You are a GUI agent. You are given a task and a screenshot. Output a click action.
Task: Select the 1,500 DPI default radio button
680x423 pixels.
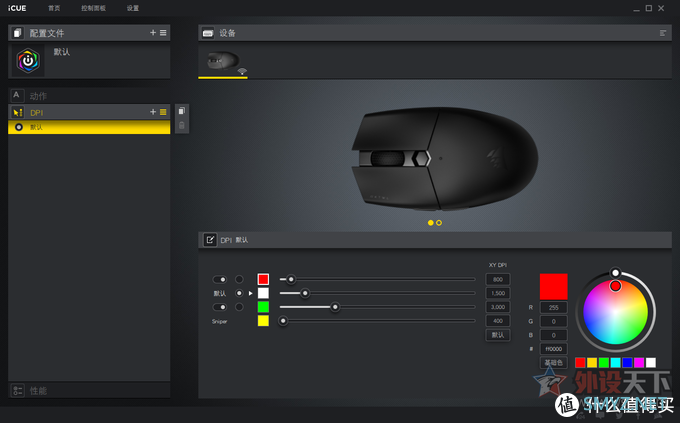(239, 293)
